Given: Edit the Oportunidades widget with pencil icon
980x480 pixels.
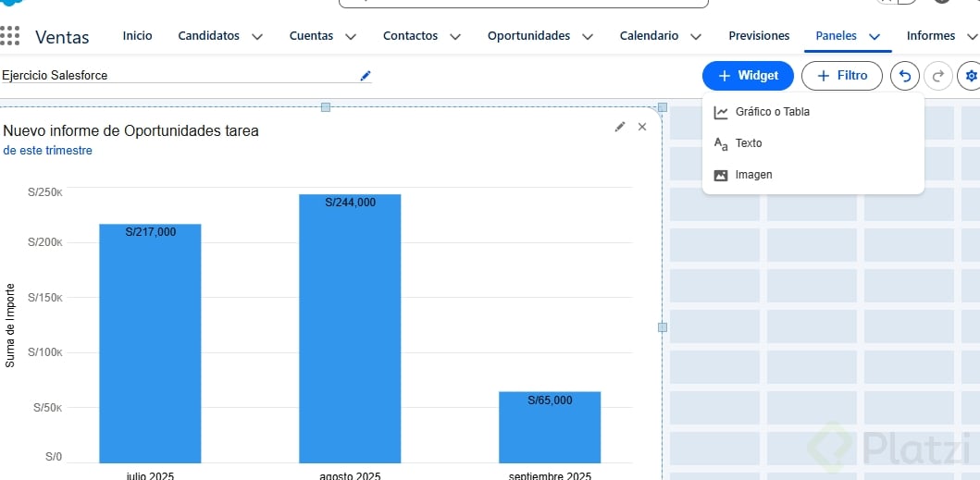Looking at the screenshot, I should pyautogui.click(x=620, y=127).
